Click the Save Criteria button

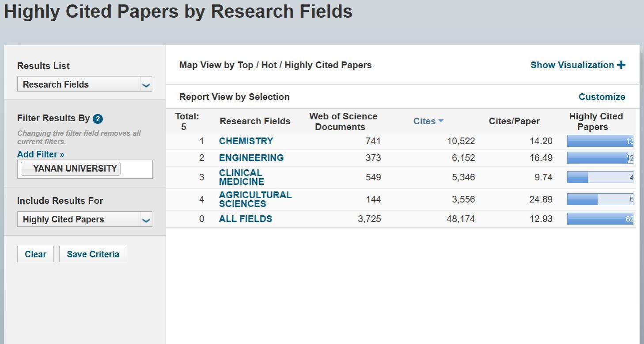point(93,254)
